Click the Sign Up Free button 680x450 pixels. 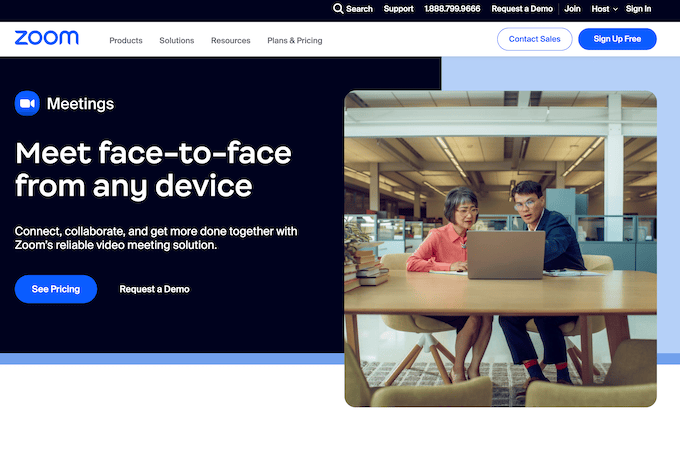[617, 39]
